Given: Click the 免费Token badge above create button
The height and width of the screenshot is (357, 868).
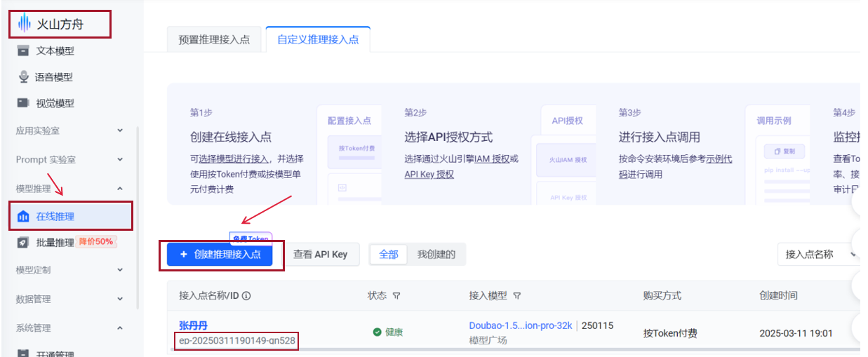Looking at the screenshot, I should [251, 238].
